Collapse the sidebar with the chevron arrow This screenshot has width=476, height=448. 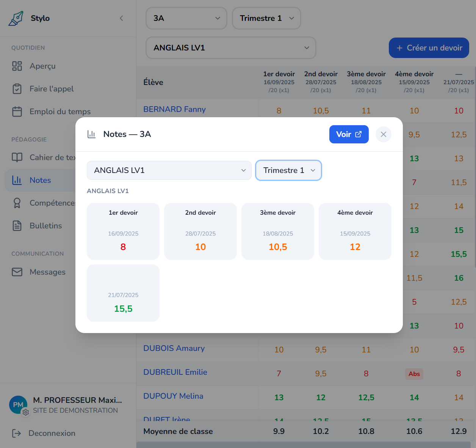tap(121, 18)
